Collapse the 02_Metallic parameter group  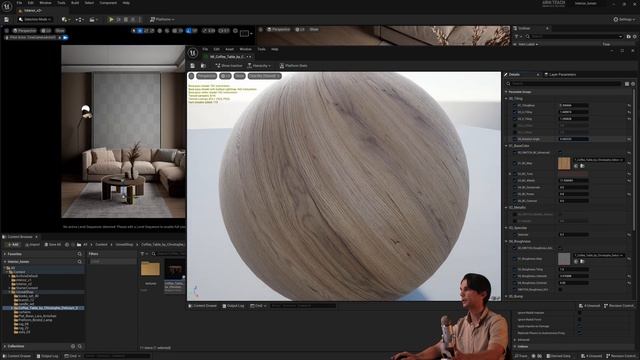click(x=507, y=207)
